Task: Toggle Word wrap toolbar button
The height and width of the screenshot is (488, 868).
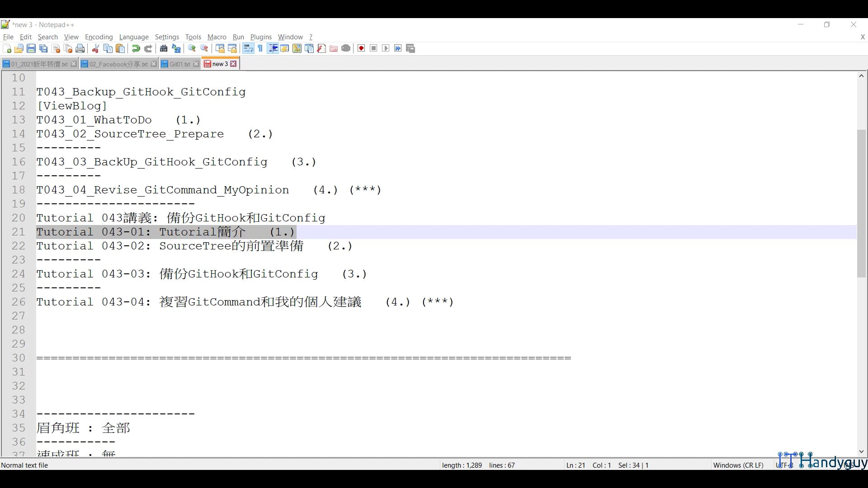Action: [248, 49]
